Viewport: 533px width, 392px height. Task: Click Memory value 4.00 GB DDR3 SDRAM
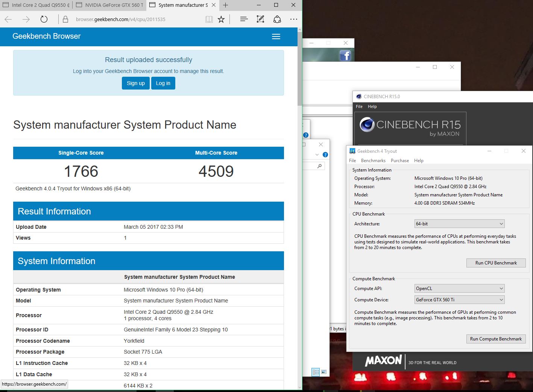click(445, 203)
